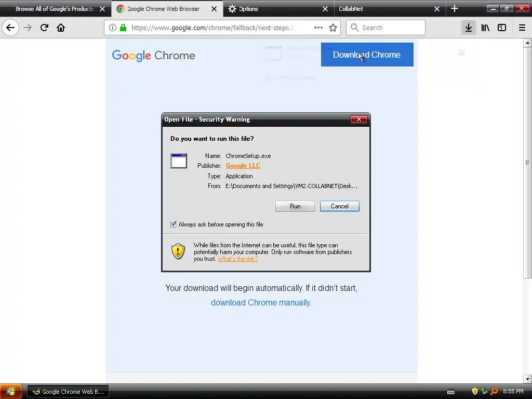Viewport: 532px width, 399px height.
Task: Click the page scrollbar up arrow
Action: tap(527, 43)
